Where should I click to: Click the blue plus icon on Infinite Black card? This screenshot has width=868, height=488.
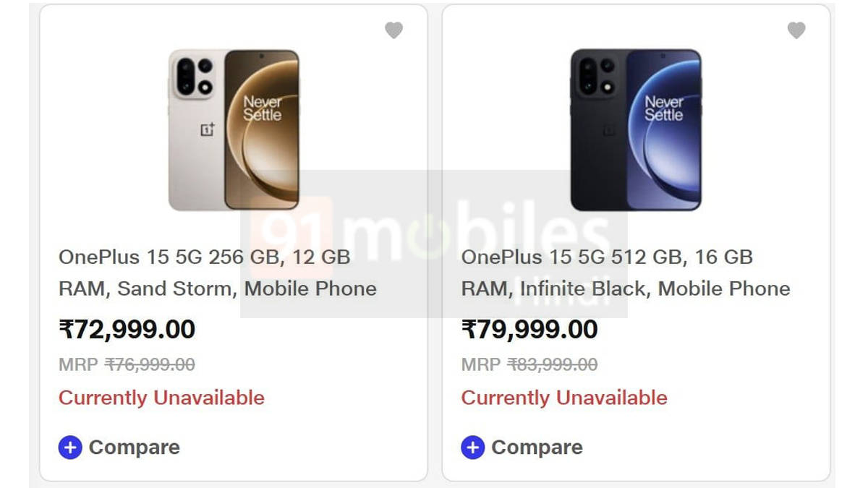(x=472, y=448)
